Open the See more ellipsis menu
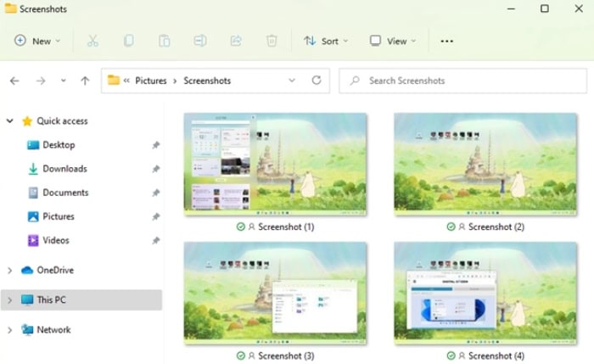The image size is (594, 364). (446, 41)
